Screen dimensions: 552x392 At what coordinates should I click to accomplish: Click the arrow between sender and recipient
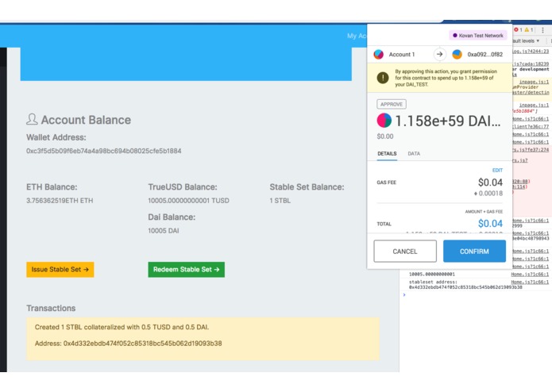(x=439, y=55)
